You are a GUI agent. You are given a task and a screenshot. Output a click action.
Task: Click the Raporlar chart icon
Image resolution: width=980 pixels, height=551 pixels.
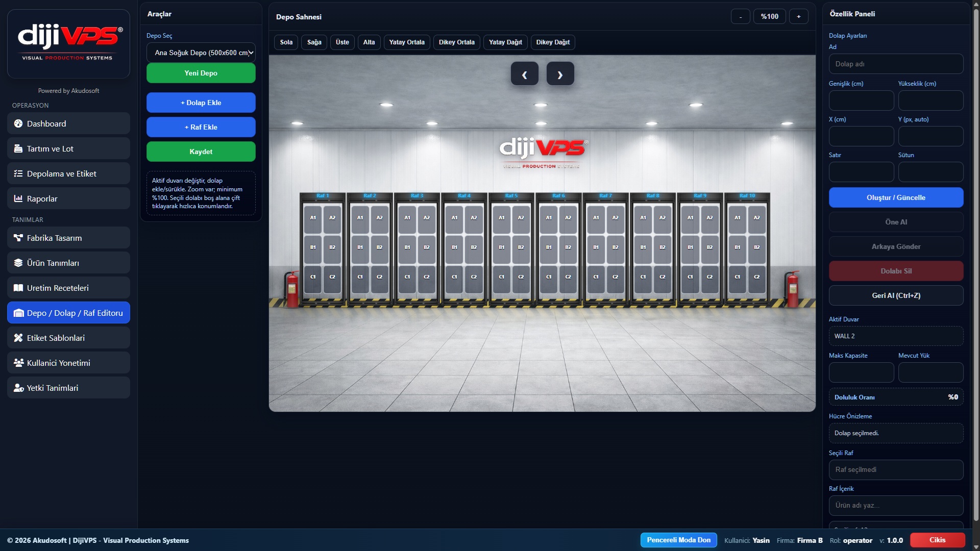click(18, 198)
